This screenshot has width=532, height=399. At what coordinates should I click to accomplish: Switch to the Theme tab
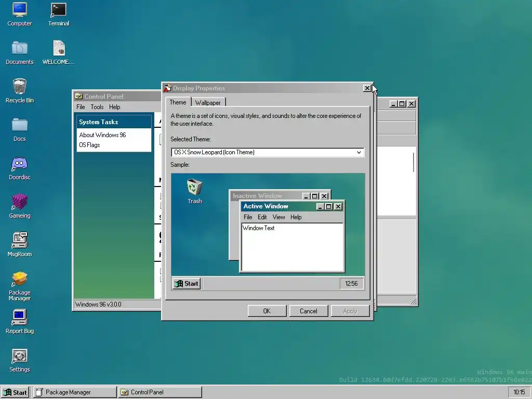pos(178,102)
